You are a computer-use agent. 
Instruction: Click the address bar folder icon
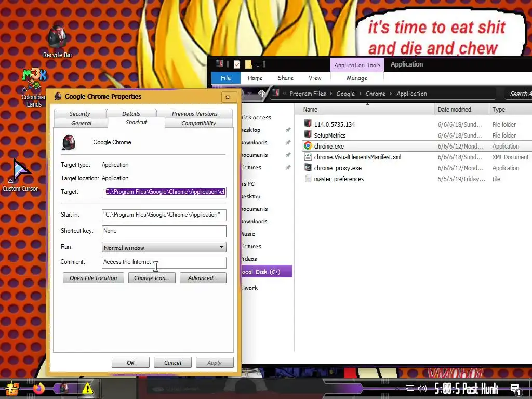(x=276, y=93)
